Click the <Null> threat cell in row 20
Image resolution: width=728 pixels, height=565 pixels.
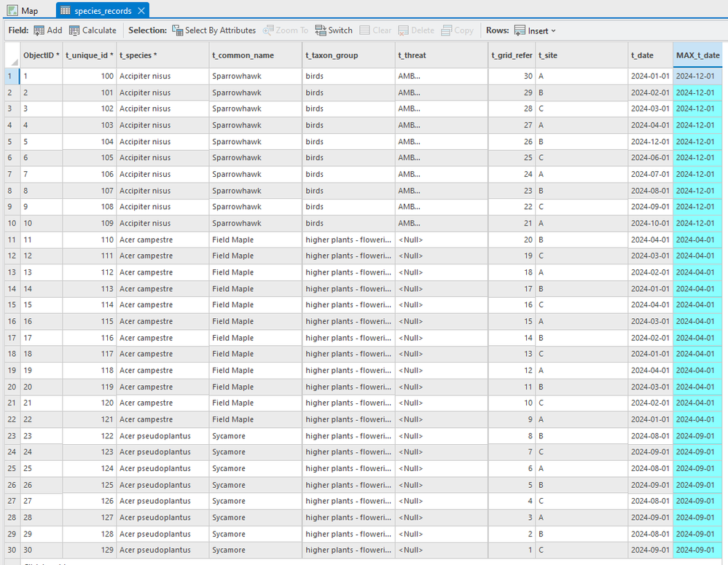[x=441, y=387]
